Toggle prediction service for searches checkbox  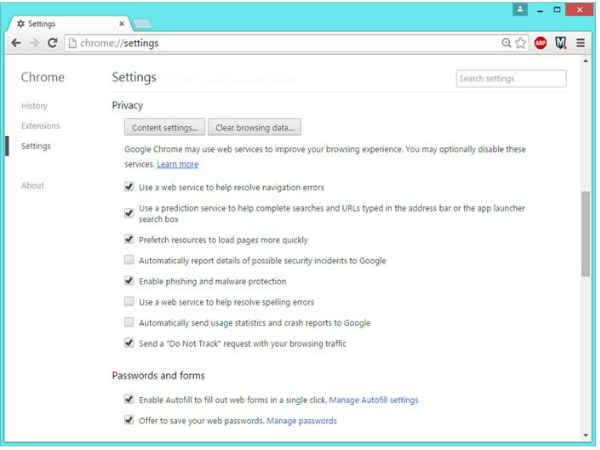(x=129, y=213)
